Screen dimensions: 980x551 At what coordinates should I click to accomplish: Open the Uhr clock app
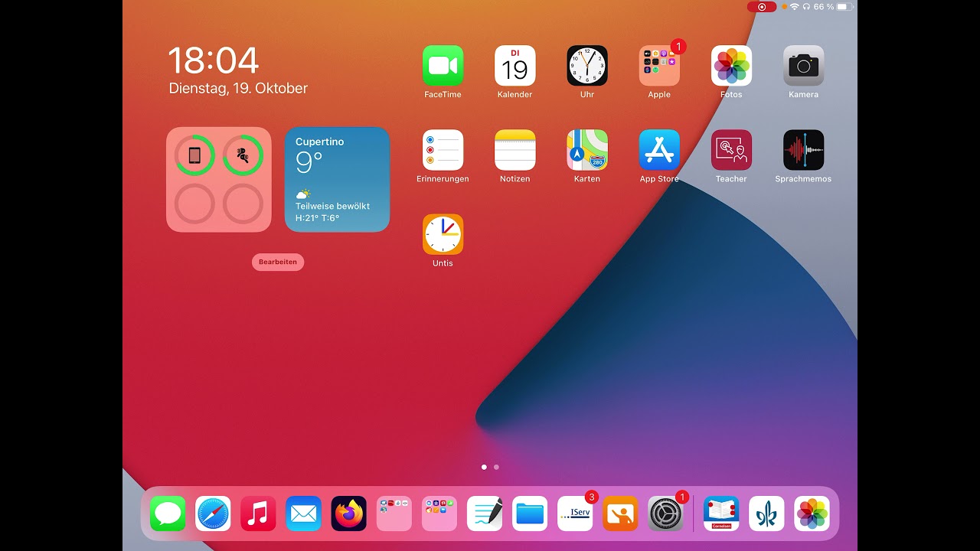(587, 66)
